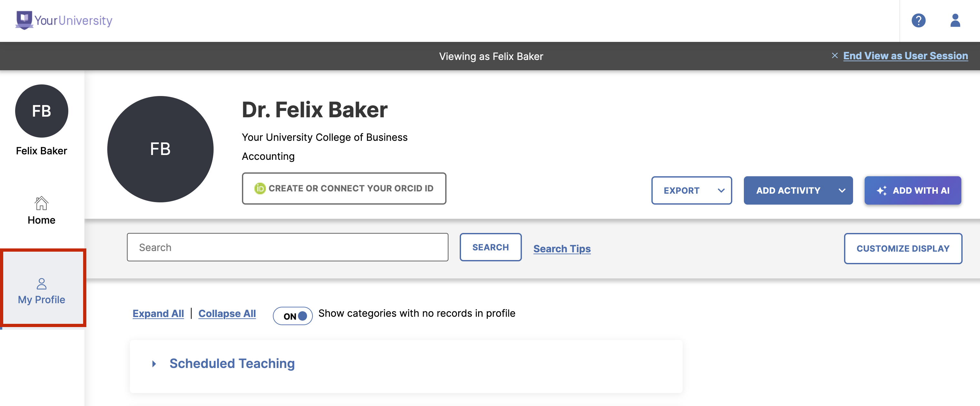Open Search Tips link

coord(562,248)
